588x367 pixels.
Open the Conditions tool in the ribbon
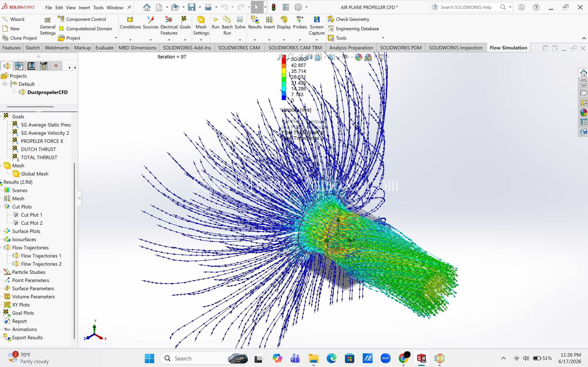(130, 23)
